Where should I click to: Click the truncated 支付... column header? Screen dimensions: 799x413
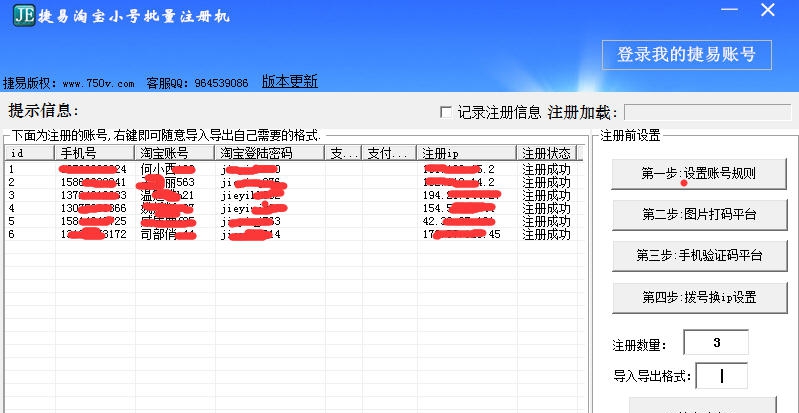pyautogui.click(x=389, y=152)
